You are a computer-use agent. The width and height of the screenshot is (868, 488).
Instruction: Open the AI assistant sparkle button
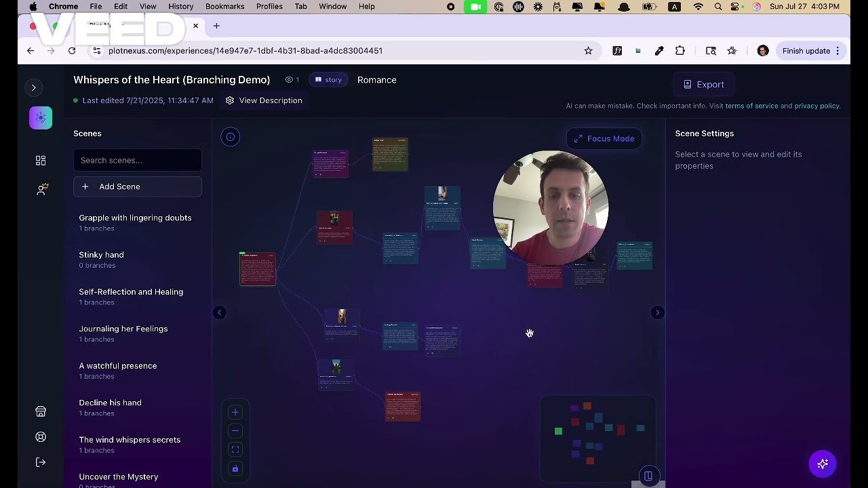tap(823, 464)
